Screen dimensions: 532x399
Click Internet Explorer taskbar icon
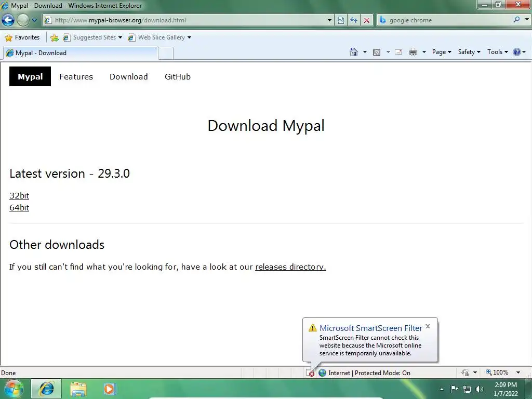coord(46,389)
